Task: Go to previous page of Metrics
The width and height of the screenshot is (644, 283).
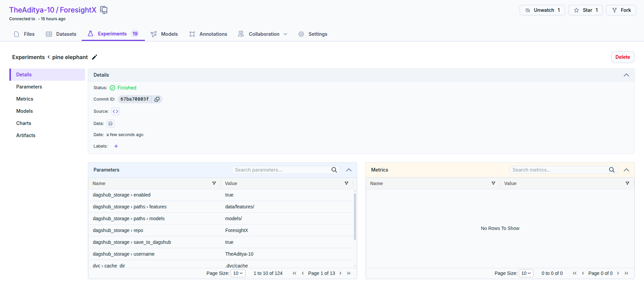Action: pyautogui.click(x=583, y=273)
